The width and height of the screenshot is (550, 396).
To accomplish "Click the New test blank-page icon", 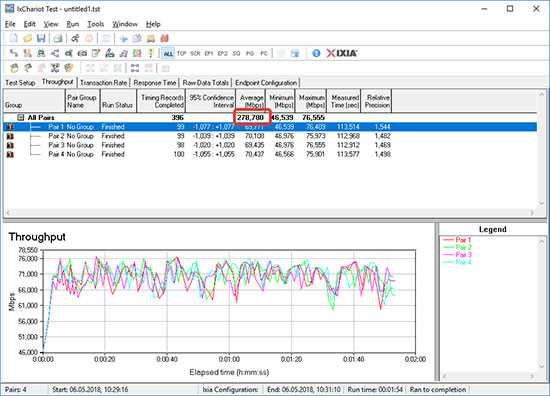I will coord(13,38).
